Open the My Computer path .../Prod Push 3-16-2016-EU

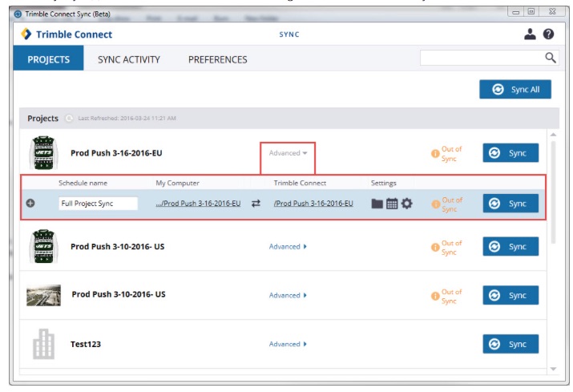tap(198, 204)
